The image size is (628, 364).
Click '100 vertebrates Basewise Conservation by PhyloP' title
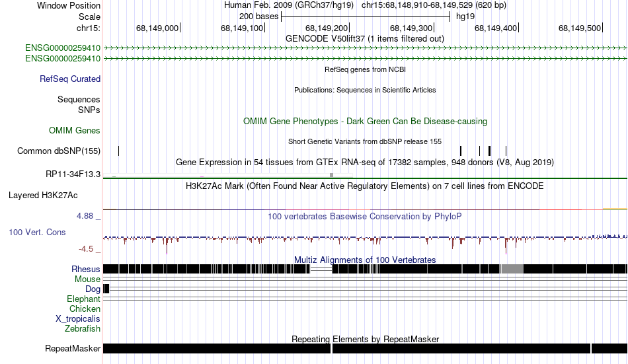click(x=365, y=217)
